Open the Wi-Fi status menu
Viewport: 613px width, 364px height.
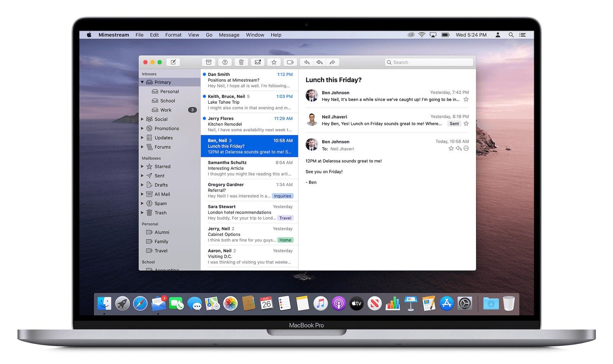point(422,35)
